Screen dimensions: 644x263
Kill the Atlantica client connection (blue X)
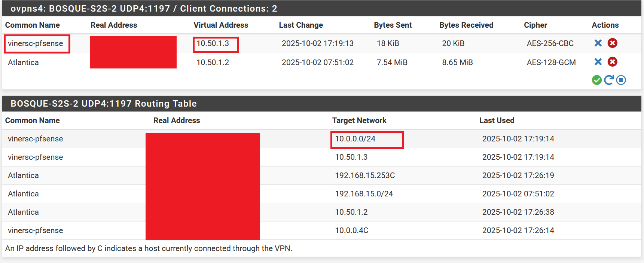click(598, 62)
